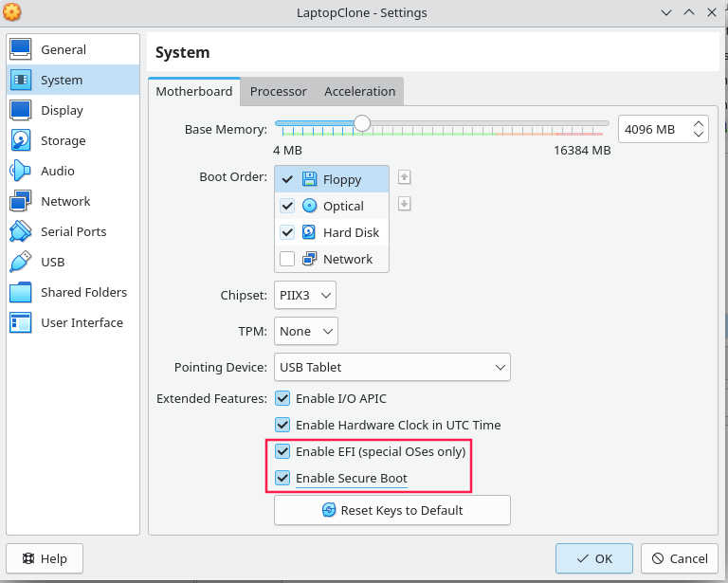Open the TPM dropdown set to None
Screen dimensions: 728x583
point(306,331)
